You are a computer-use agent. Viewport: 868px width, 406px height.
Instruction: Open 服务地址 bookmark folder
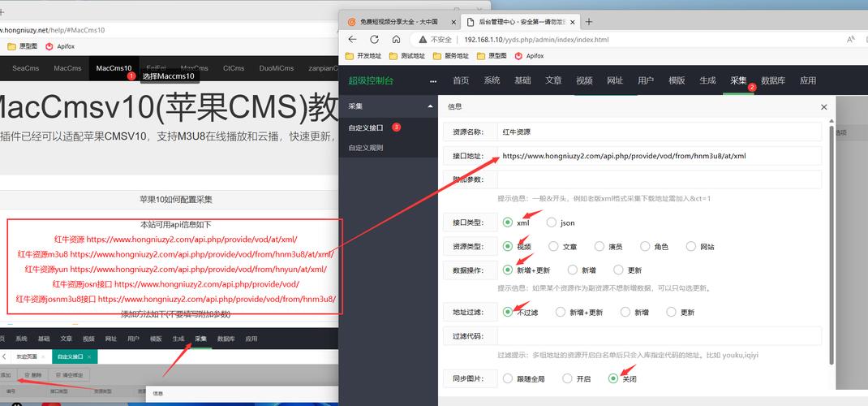450,56
